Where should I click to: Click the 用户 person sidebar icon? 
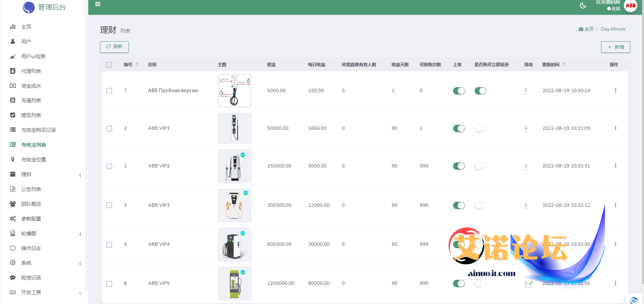[13, 41]
